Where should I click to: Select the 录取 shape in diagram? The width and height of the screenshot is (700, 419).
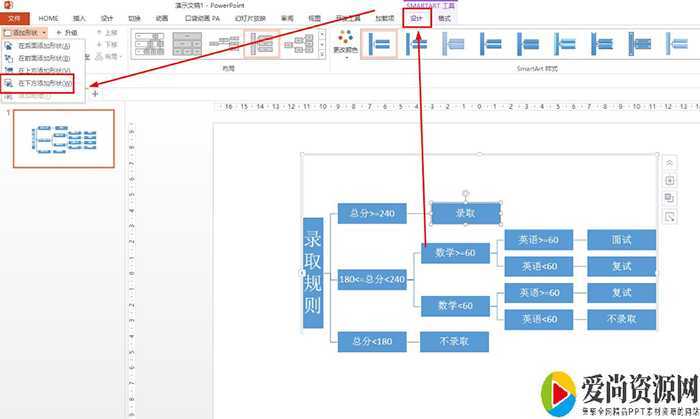point(465,213)
